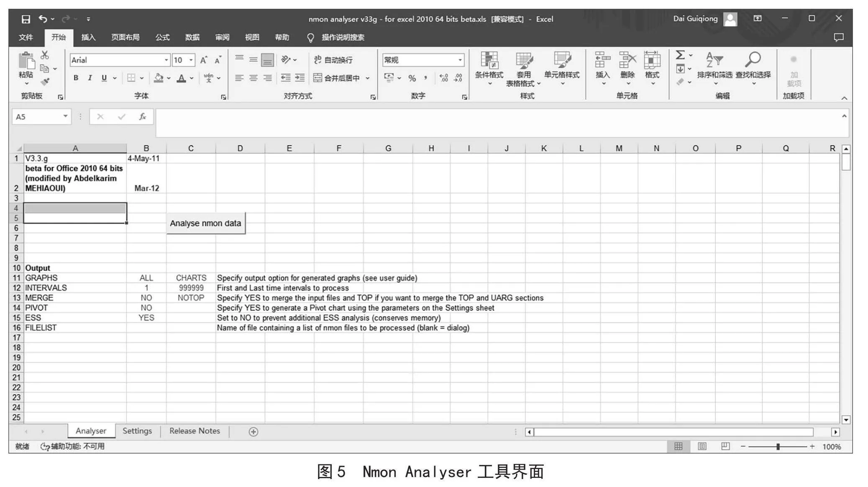Click the text orientation icon
This screenshot has width=868, height=487.
(x=286, y=60)
